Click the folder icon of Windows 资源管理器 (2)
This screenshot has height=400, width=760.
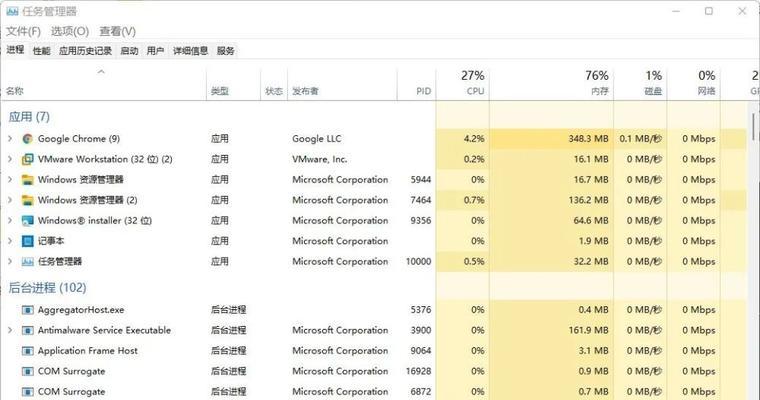(x=28, y=200)
